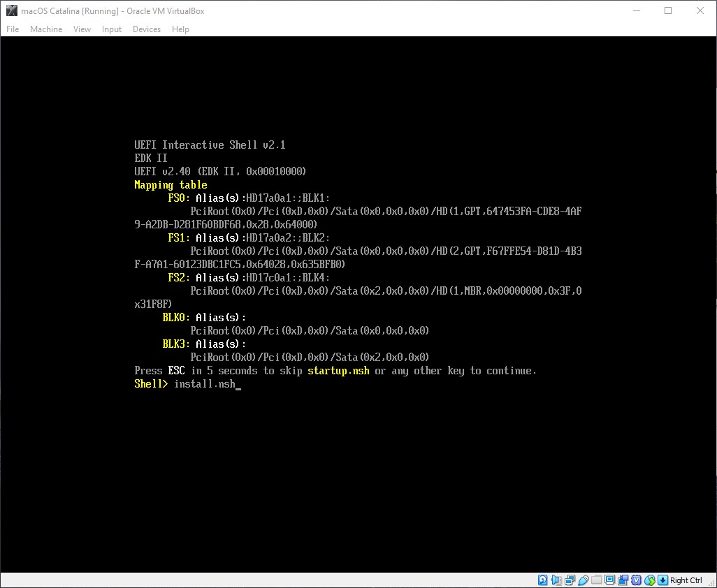The height and width of the screenshot is (588, 717).
Task: Click the HD17a0a2 alias text
Action: pyautogui.click(x=268, y=238)
